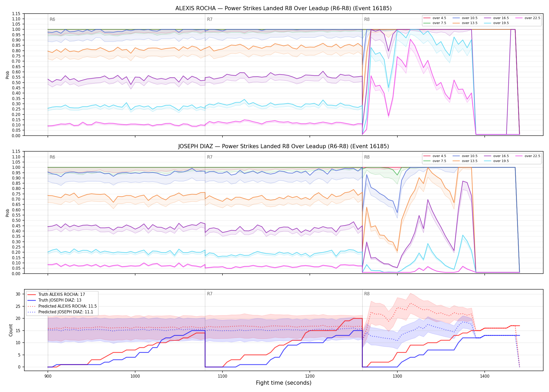Viewport: 549px width, 392px height.
Task: Click the 1.15 tick in Alexis Rocha chart
Action: (16, 14)
